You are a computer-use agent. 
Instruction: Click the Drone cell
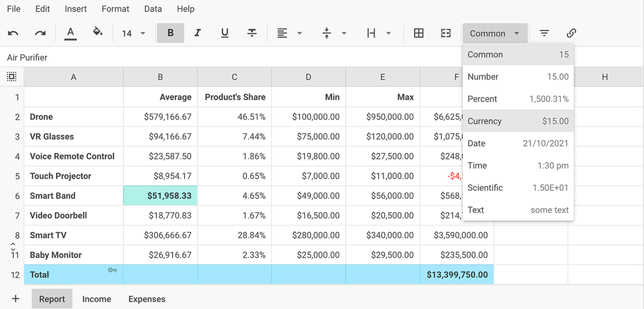(73, 117)
